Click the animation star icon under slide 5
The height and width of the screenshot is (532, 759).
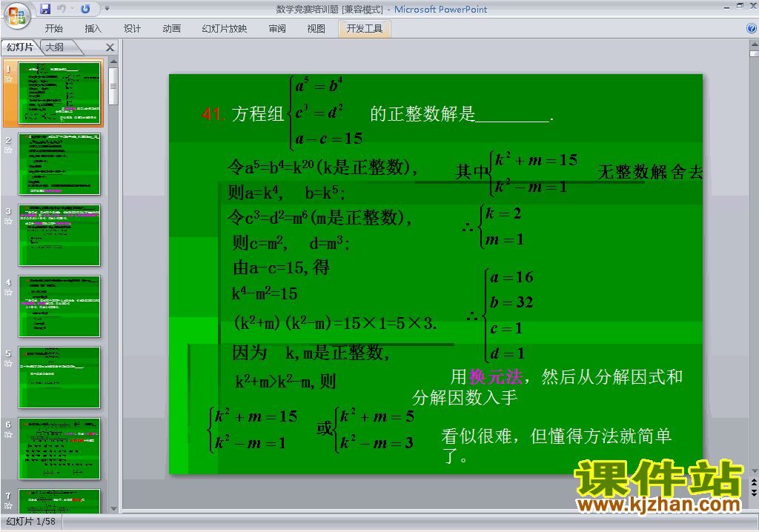pos(8,364)
